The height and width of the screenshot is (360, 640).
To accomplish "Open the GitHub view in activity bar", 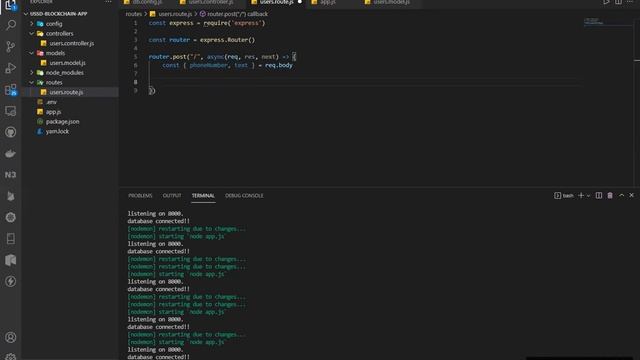I will 11,132.
